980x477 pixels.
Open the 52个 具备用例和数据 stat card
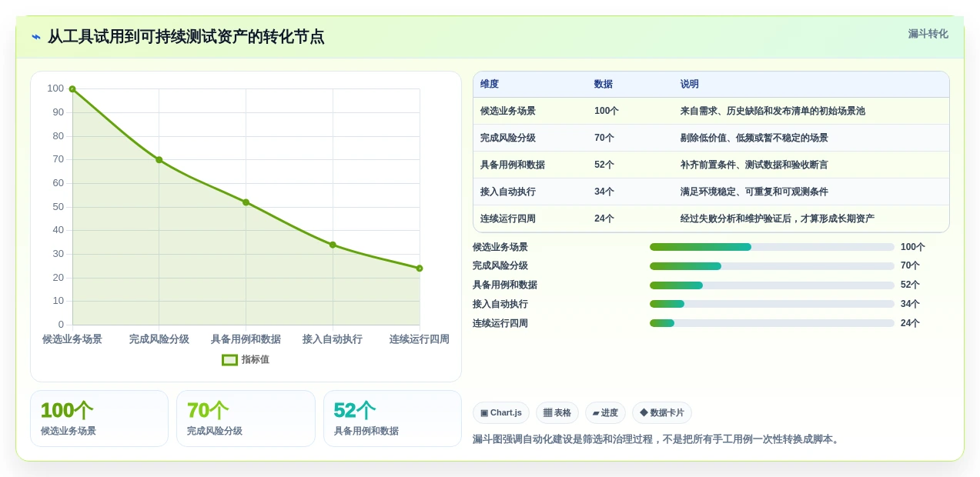coord(393,419)
